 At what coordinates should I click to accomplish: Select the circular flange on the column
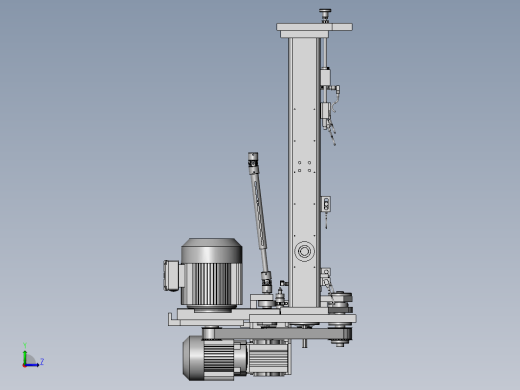(304, 251)
